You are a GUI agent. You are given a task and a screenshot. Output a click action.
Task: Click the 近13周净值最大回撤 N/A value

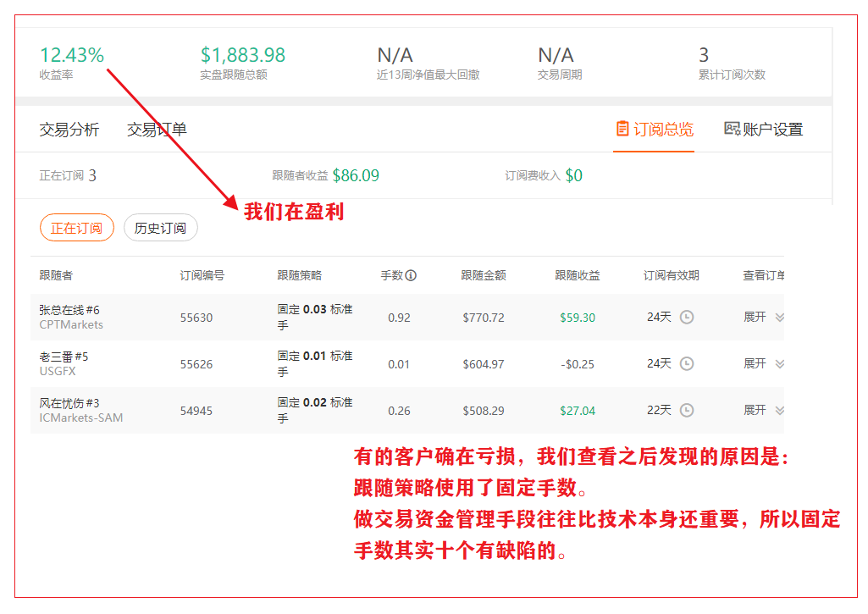point(395,55)
